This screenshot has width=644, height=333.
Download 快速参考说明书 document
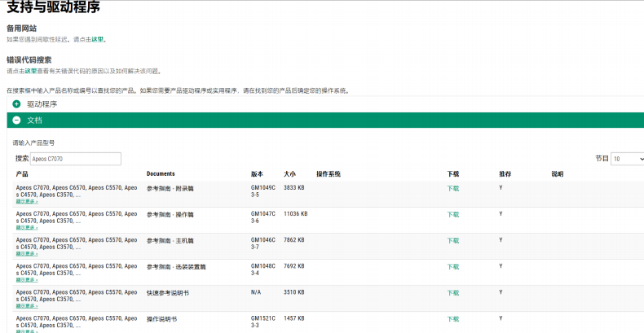pos(453,293)
